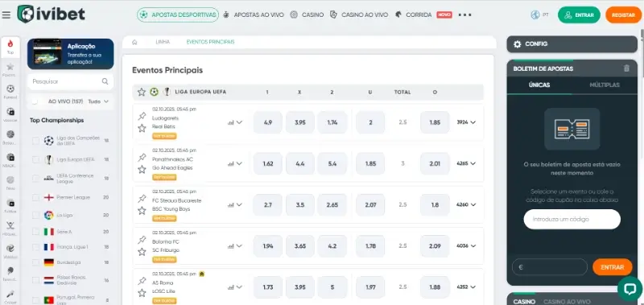Image resolution: width=644 pixels, height=305 pixels.
Task: Pin the Ludogorets vs Real Betis match
Action: pos(142,116)
